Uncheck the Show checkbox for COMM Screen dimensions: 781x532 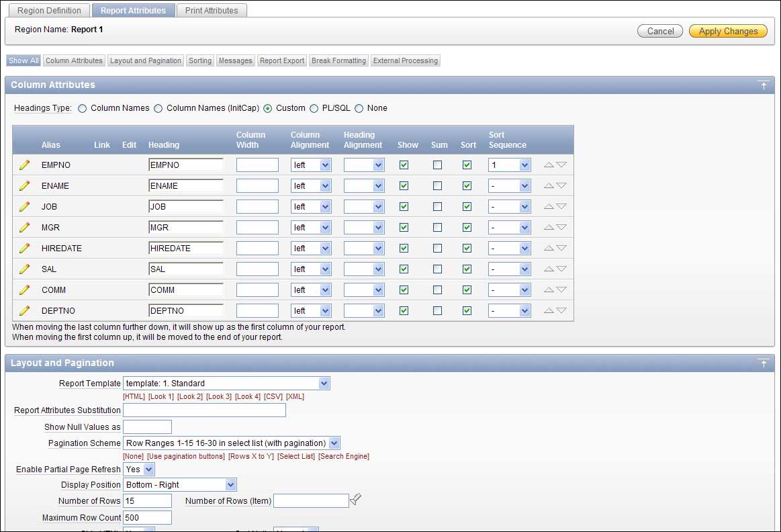click(x=404, y=290)
